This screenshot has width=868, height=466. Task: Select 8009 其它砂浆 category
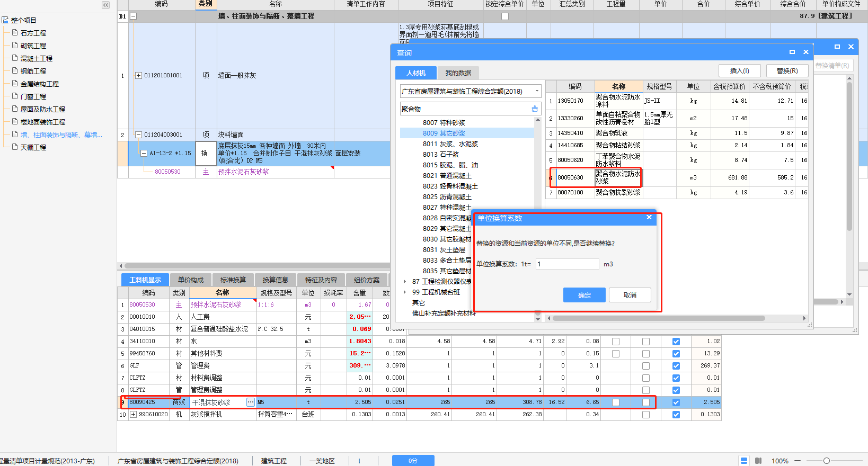tap(444, 133)
